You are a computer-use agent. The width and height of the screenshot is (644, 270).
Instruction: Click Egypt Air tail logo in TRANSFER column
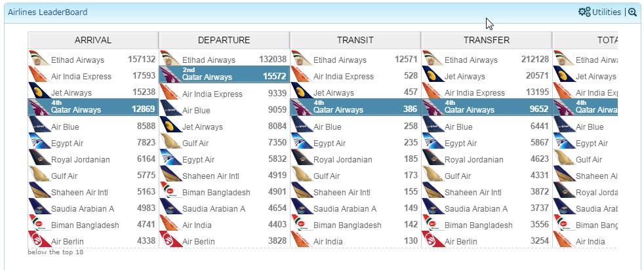[x=433, y=141]
